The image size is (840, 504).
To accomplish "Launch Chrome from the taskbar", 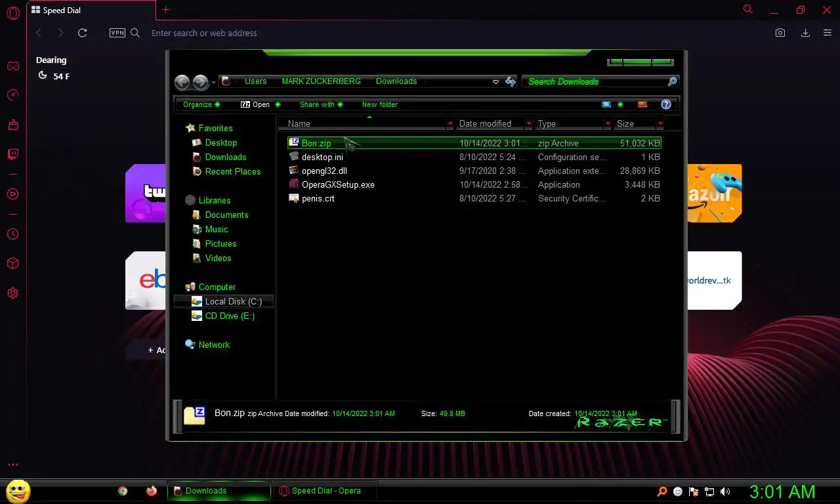I will point(123,491).
